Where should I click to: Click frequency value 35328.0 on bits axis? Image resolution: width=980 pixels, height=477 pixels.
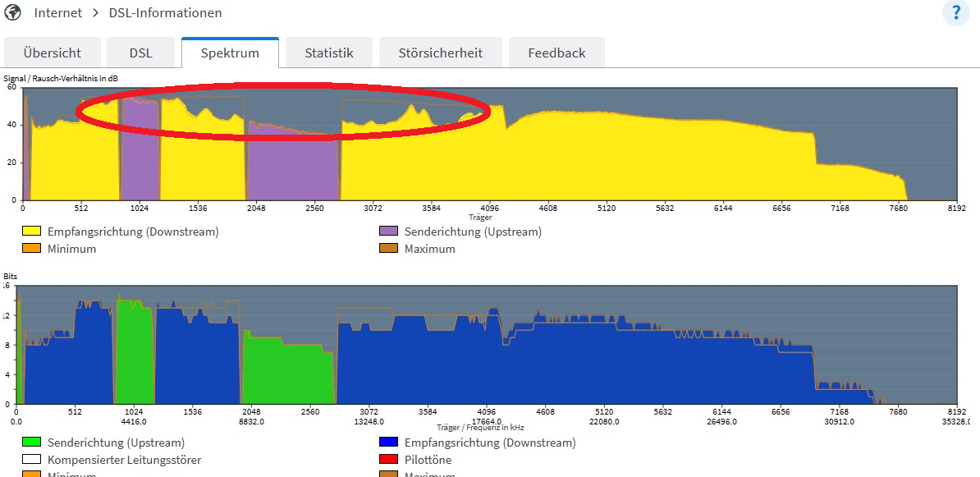[956, 421]
